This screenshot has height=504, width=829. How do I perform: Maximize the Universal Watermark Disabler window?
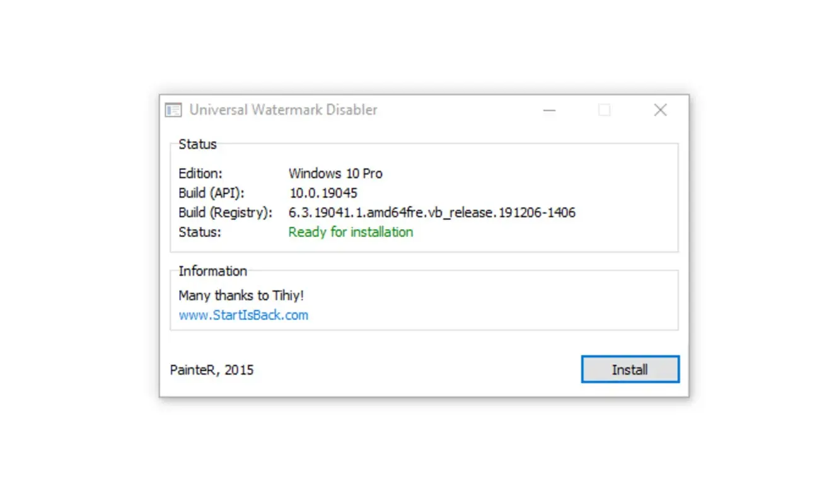605,110
